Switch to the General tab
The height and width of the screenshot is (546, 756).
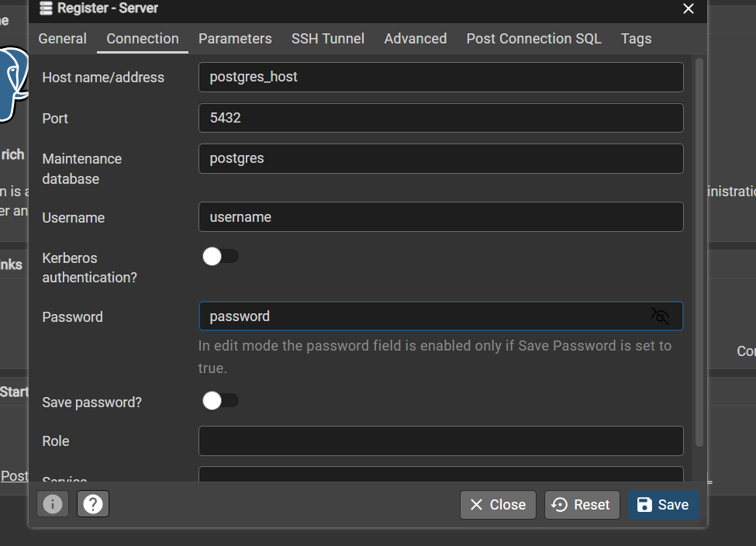coord(62,38)
